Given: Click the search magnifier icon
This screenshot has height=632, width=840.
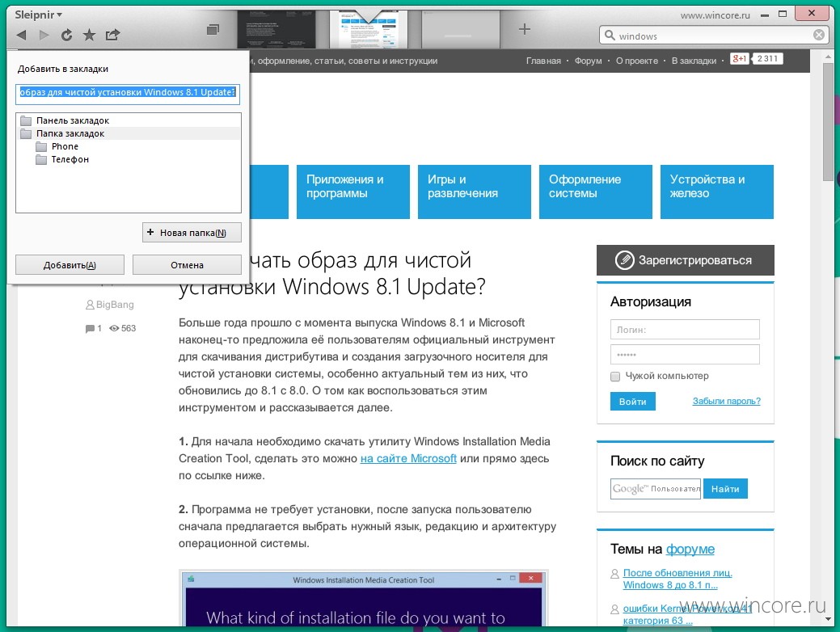Looking at the screenshot, I should pos(610,36).
